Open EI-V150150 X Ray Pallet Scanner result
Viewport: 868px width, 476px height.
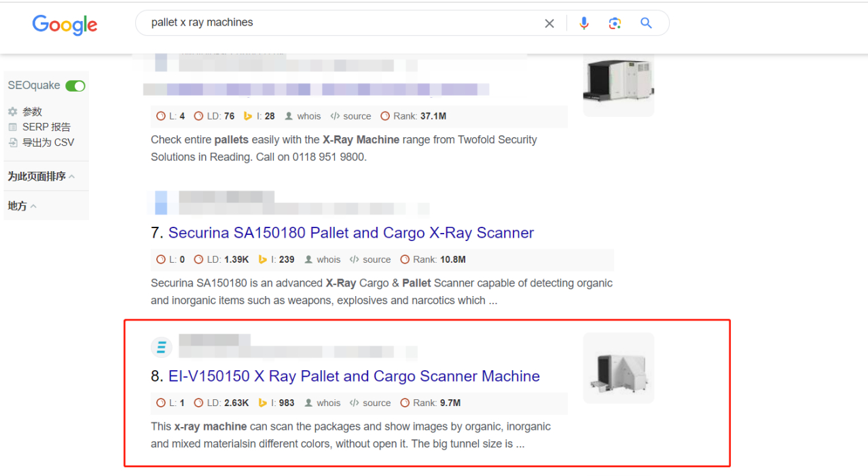354,376
